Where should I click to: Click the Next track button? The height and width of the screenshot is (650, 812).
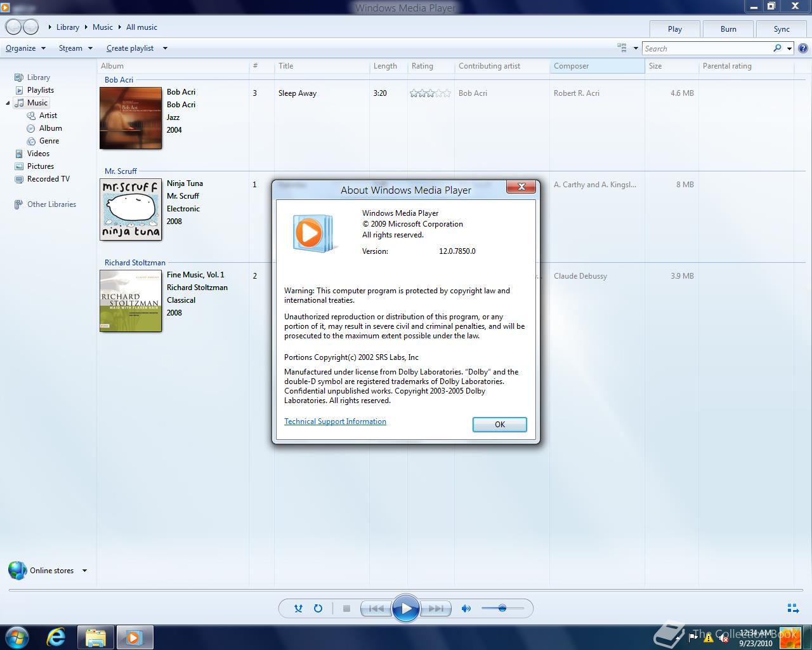pyautogui.click(x=436, y=608)
